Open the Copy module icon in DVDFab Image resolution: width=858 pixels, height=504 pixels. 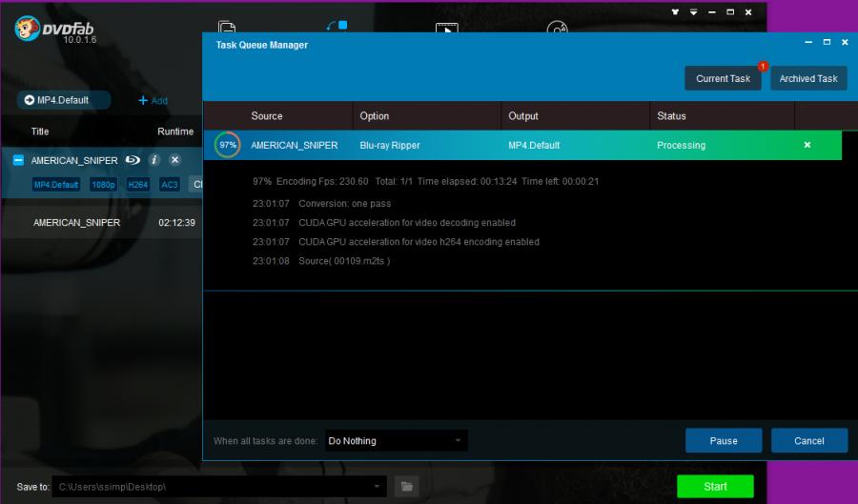click(x=227, y=27)
